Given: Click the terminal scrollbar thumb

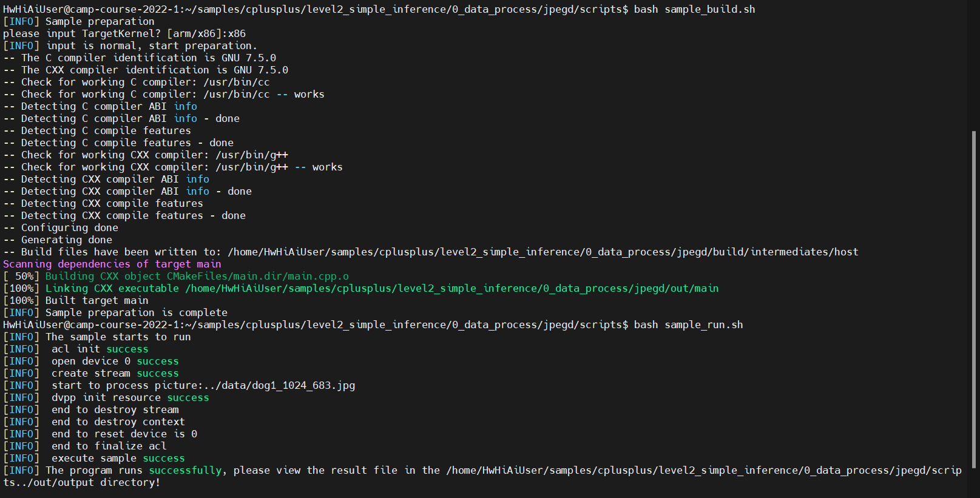Looking at the screenshot, I should point(975,300).
